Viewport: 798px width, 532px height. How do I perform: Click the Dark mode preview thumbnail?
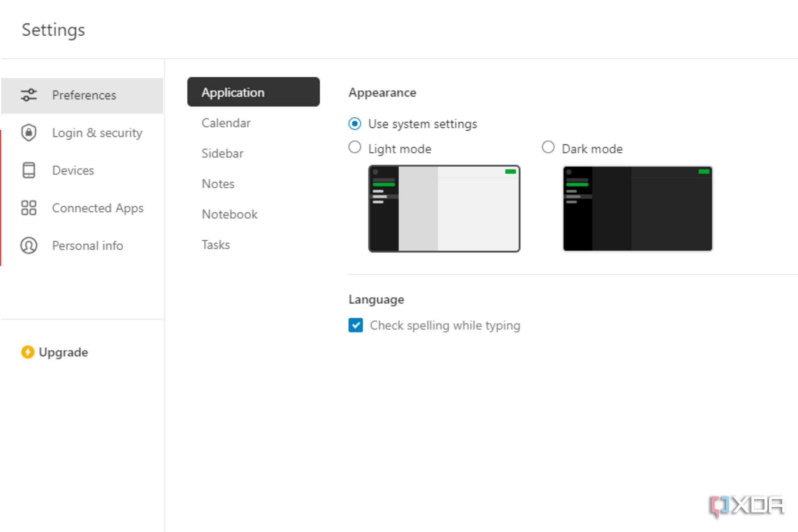[637, 209]
